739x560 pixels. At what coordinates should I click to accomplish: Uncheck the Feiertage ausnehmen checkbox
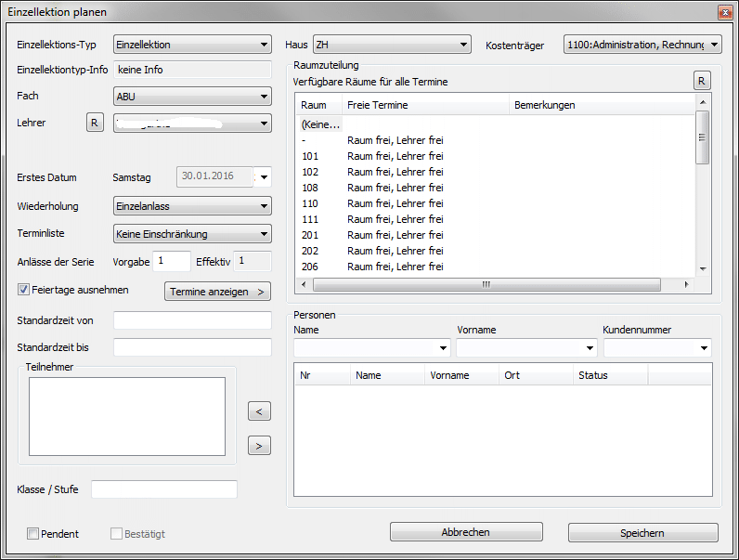pyautogui.click(x=25, y=290)
